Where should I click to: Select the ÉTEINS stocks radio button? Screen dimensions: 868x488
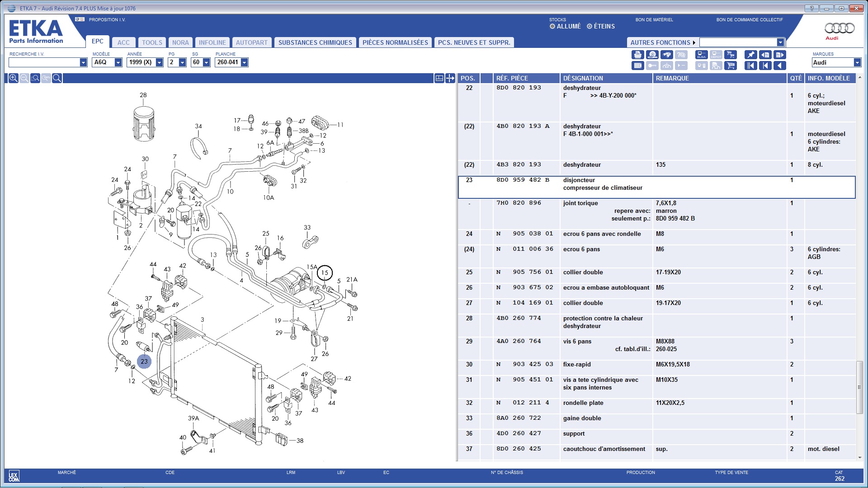point(590,26)
